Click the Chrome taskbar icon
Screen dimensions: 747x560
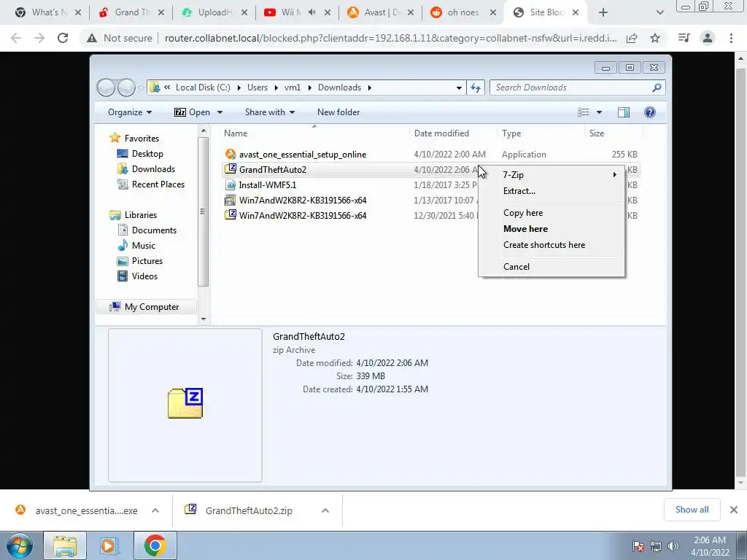click(155, 545)
